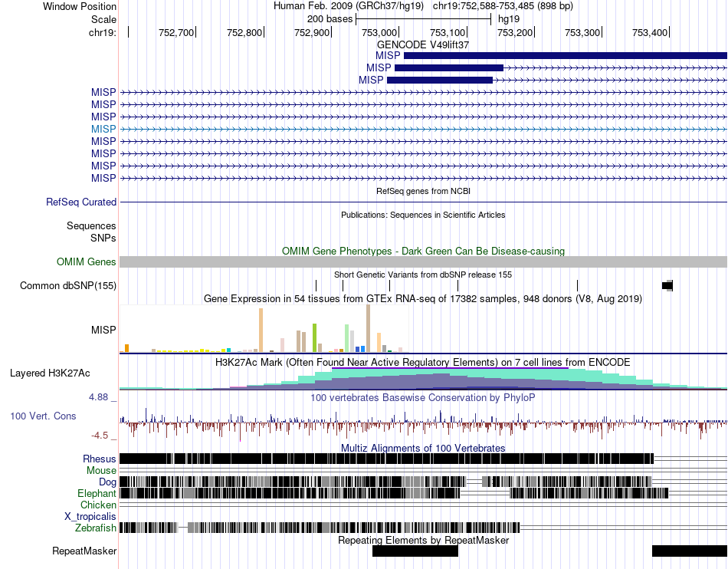
Task: Open the RefSeq Curated track label
Action: [x=81, y=202]
